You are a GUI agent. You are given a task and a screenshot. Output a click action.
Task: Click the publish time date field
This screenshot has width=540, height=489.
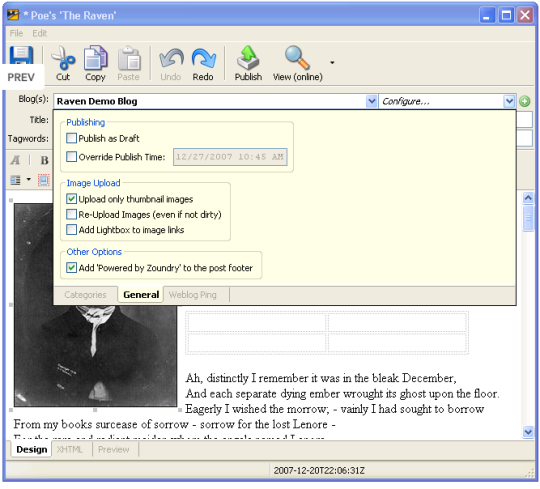click(230, 157)
